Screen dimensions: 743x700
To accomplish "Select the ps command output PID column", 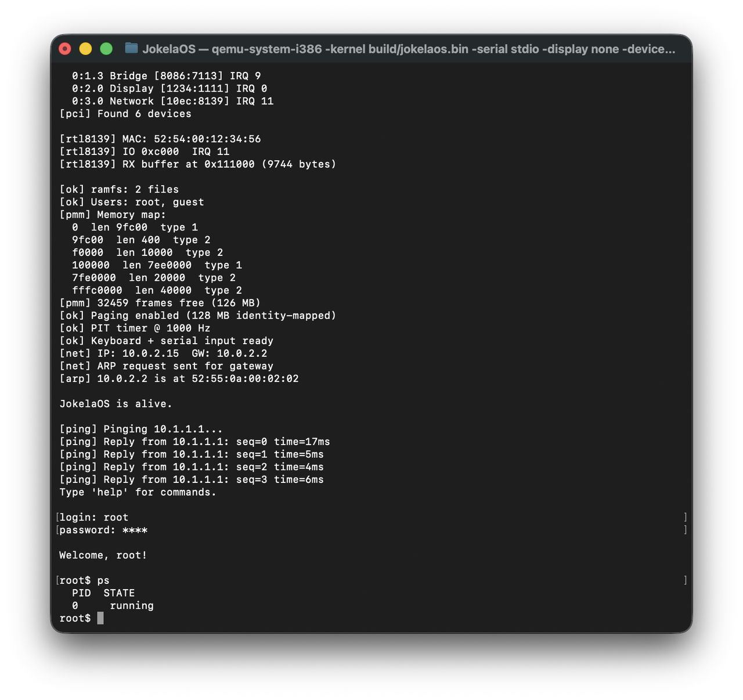I will coord(81,593).
